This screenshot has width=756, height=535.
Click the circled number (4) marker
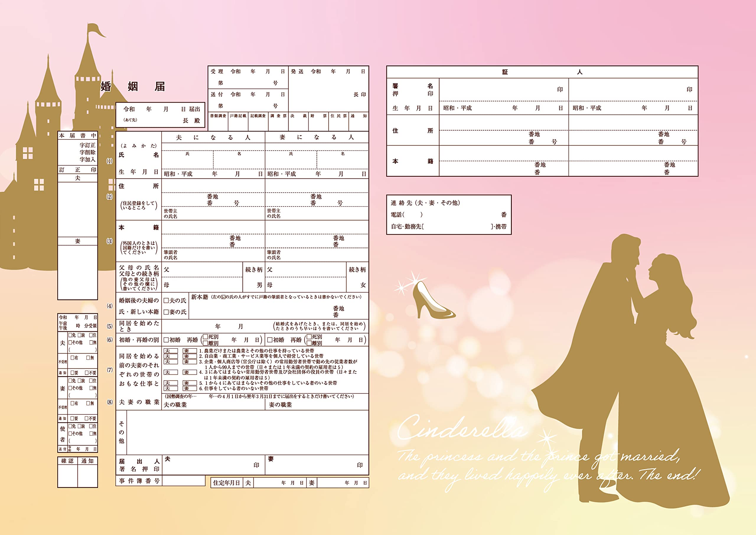click(x=110, y=306)
